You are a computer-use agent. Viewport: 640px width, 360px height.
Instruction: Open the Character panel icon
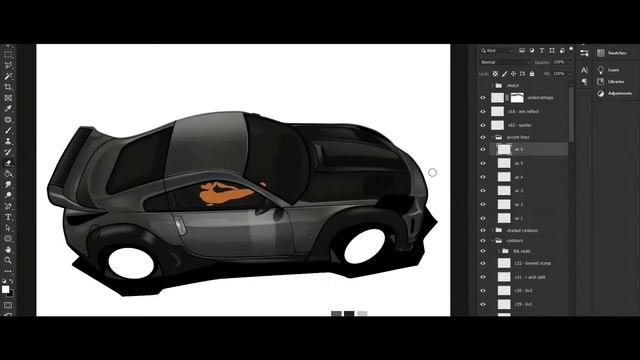tap(584, 70)
